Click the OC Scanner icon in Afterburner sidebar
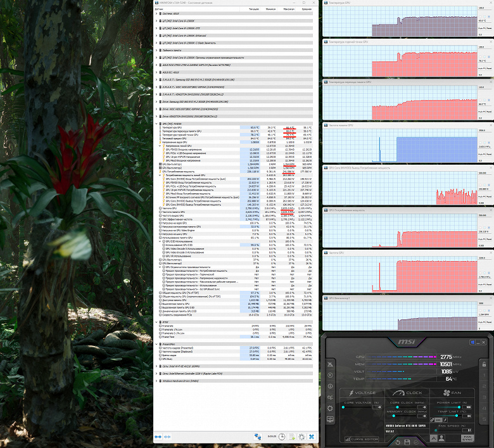The image size is (494, 448). click(330, 364)
